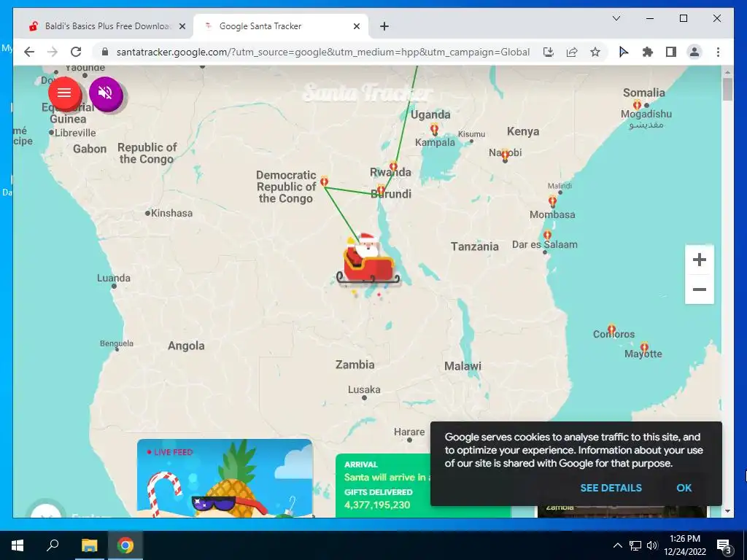Click SEE DETAILS in cookie notice
Viewport: 747px width, 560px height.
coord(611,488)
